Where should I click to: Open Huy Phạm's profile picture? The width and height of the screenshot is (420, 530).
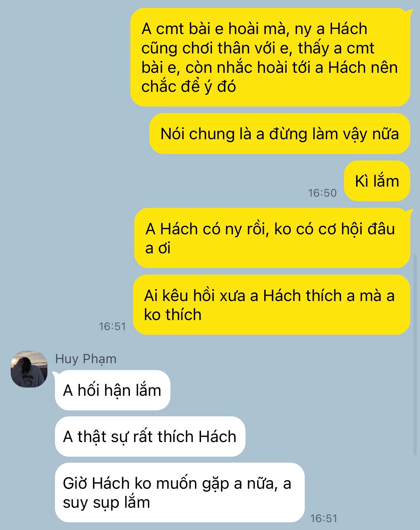(x=29, y=369)
